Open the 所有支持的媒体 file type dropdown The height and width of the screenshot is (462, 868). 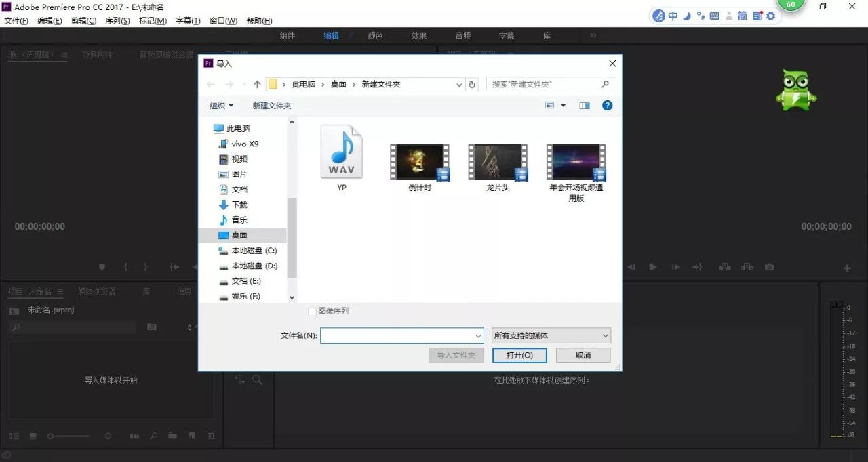pyautogui.click(x=551, y=335)
